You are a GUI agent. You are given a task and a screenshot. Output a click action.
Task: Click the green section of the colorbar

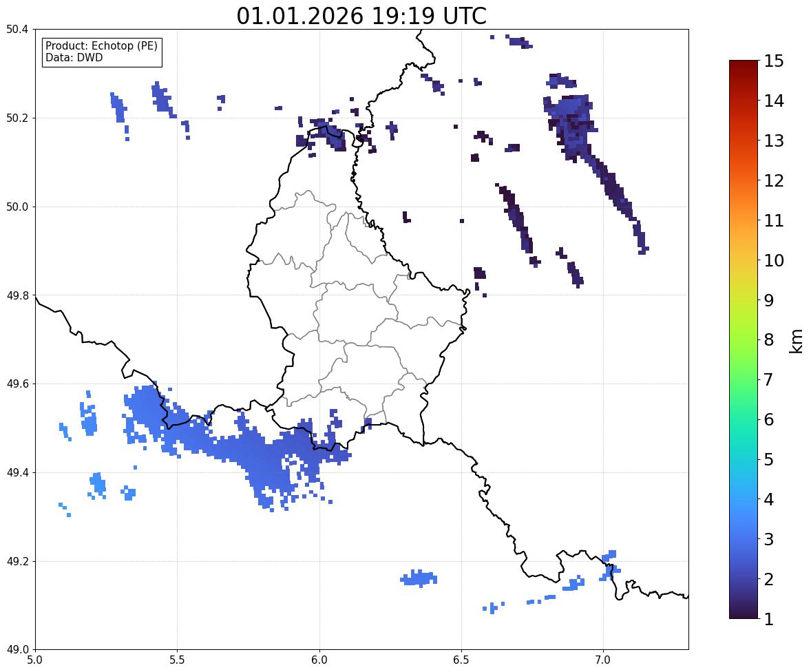(744, 362)
